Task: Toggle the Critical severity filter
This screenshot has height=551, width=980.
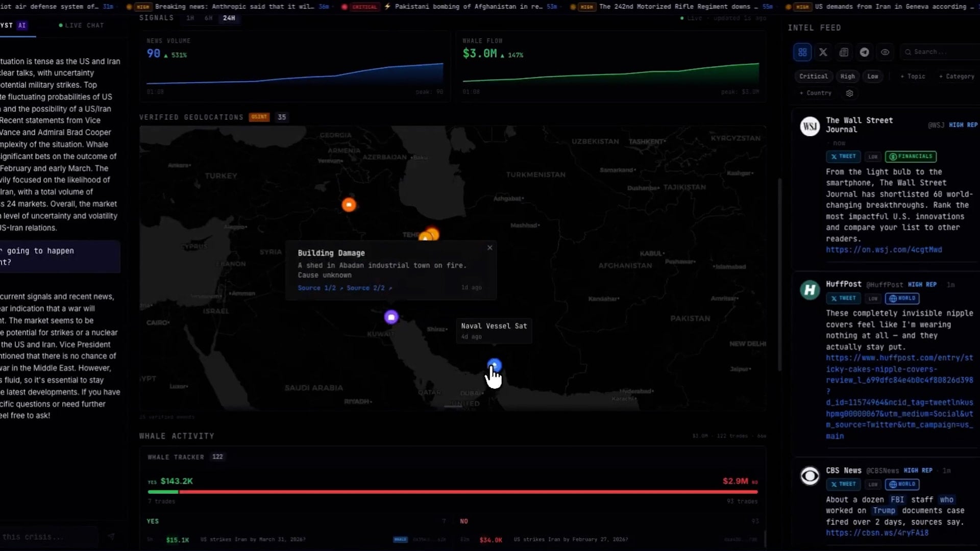Action: 813,77
